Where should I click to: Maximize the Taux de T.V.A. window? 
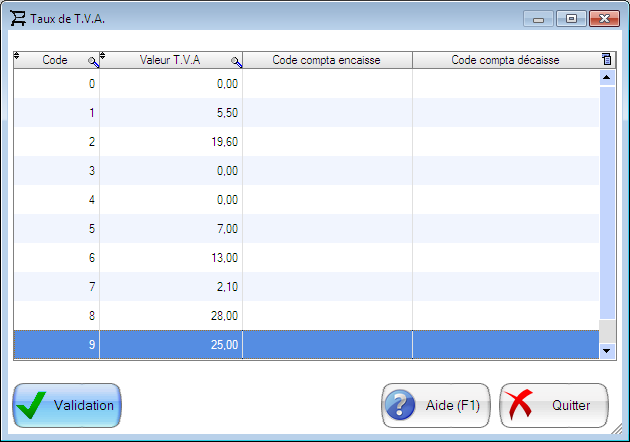[x=571, y=18]
